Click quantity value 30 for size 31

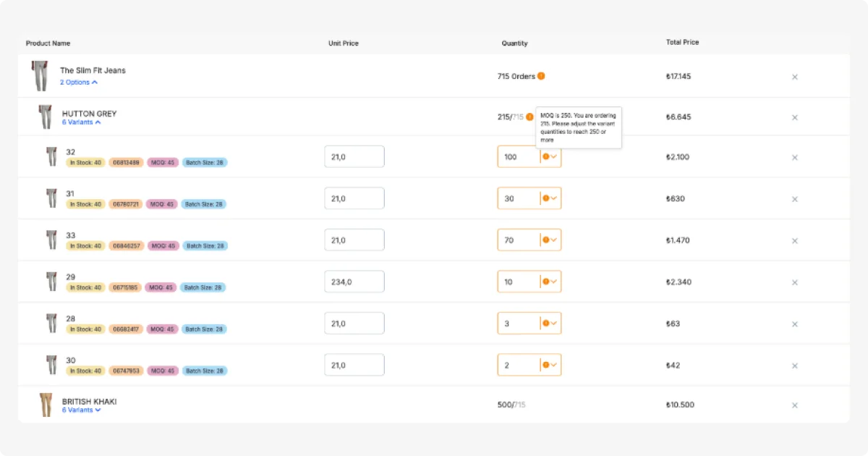click(509, 198)
